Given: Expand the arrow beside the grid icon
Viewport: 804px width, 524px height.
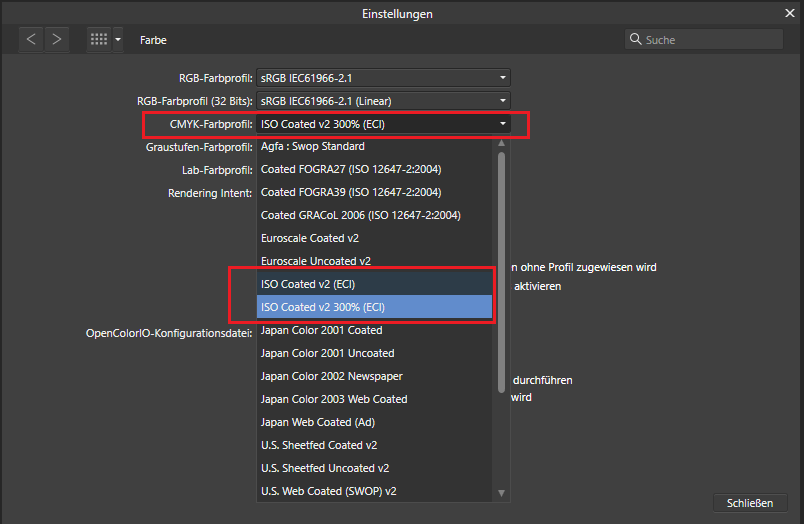Looking at the screenshot, I should point(118,40).
